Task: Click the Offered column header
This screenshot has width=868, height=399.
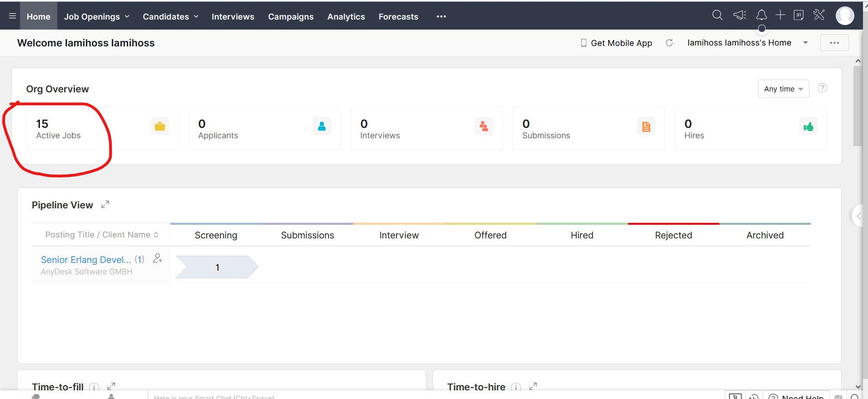Action: [x=490, y=235]
